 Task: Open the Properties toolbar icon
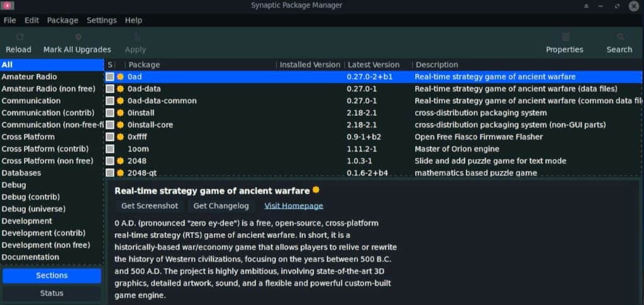point(565,37)
